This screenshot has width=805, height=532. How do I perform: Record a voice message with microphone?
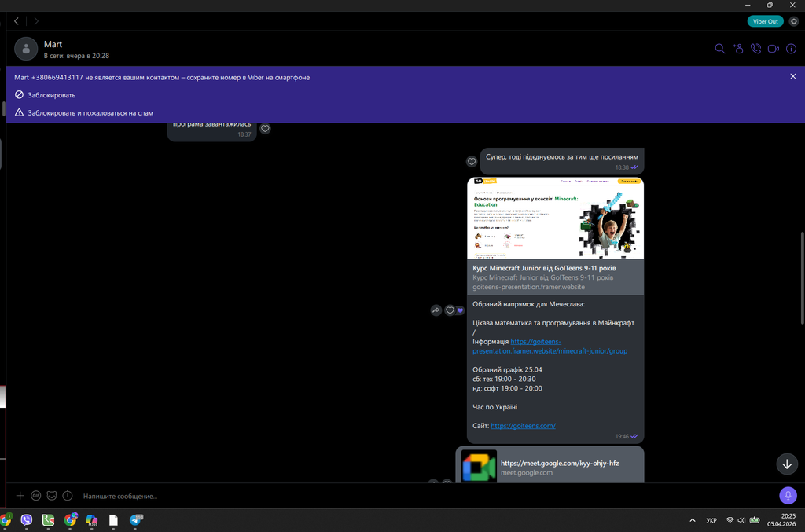coord(788,496)
